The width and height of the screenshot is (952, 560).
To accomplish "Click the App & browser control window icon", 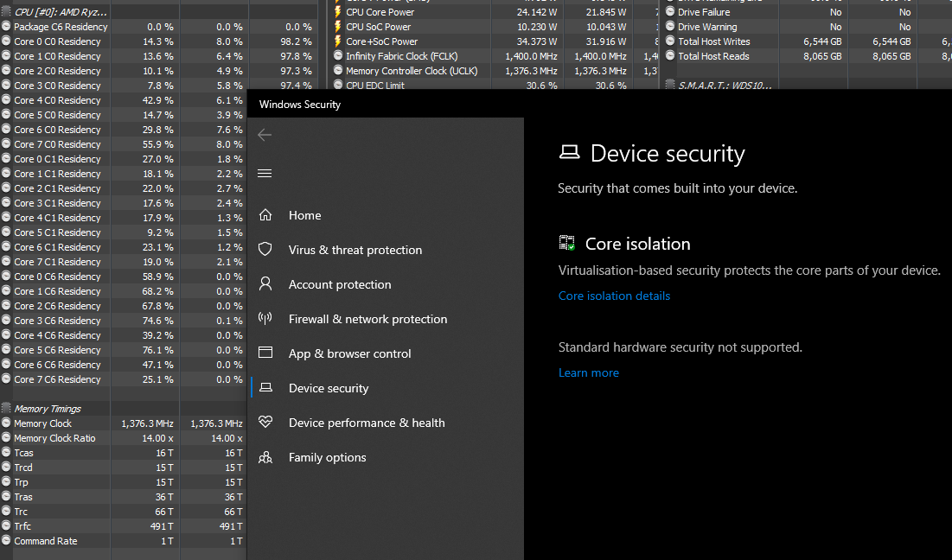I will click(265, 353).
